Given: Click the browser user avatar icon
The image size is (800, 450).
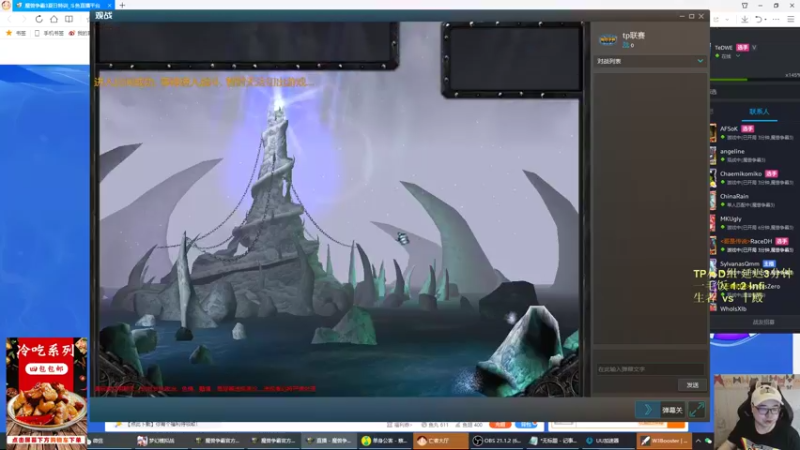Looking at the screenshot, I should click(6, 5).
